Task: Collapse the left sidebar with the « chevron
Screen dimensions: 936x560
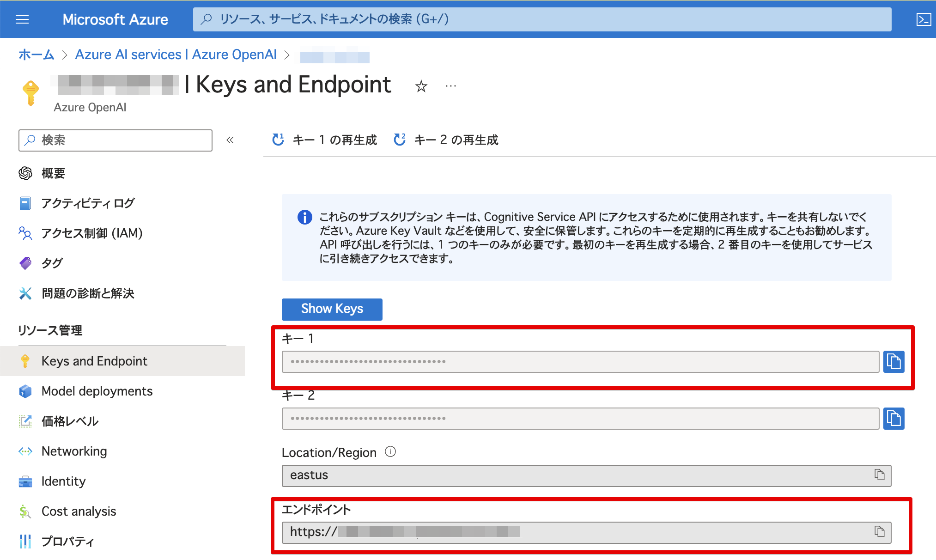Action: [x=230, y=140]
